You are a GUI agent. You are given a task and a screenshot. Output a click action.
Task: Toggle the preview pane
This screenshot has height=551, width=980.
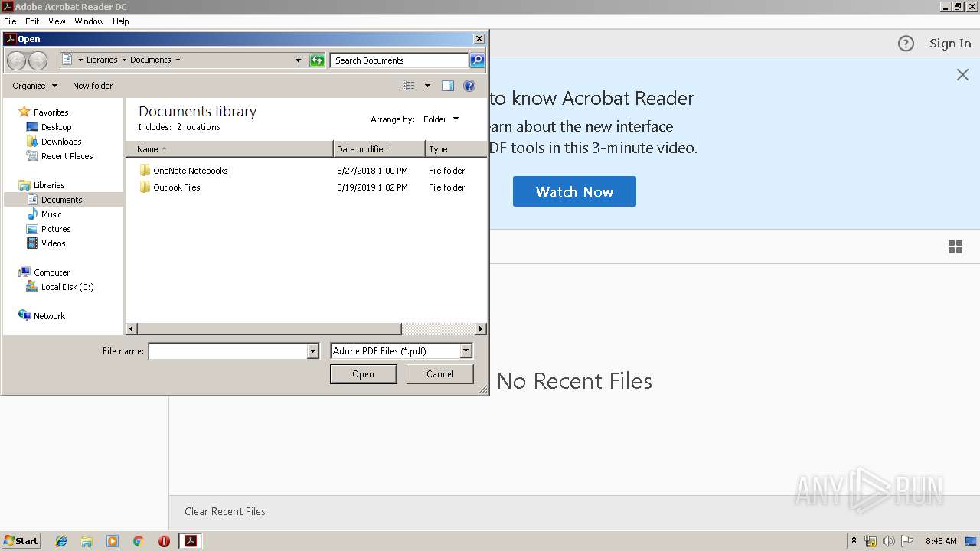pos(448,86)
